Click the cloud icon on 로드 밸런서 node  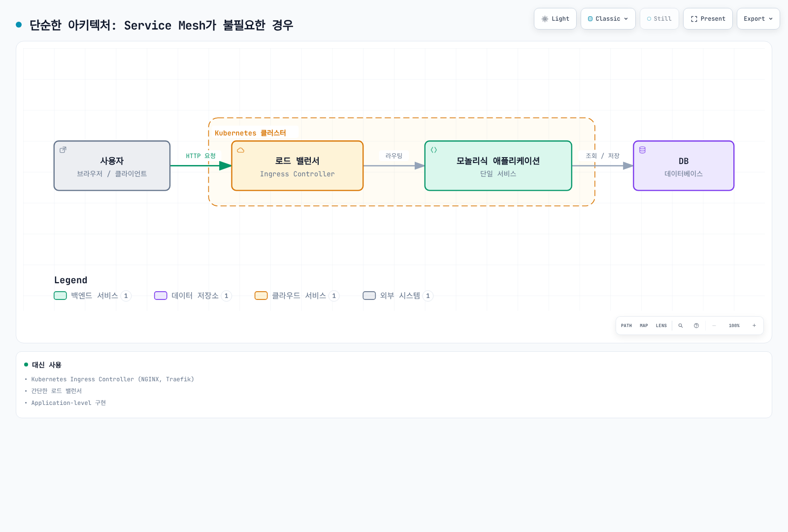(241, 150)
